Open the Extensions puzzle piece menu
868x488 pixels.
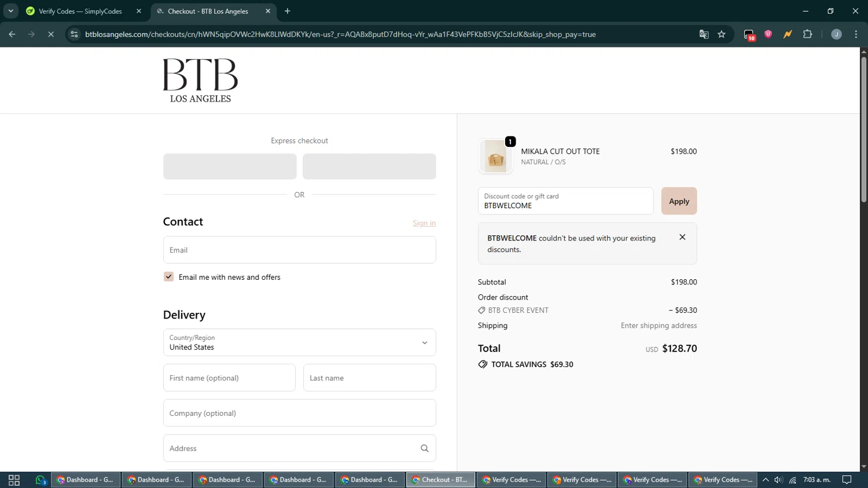tap(807, 34)
